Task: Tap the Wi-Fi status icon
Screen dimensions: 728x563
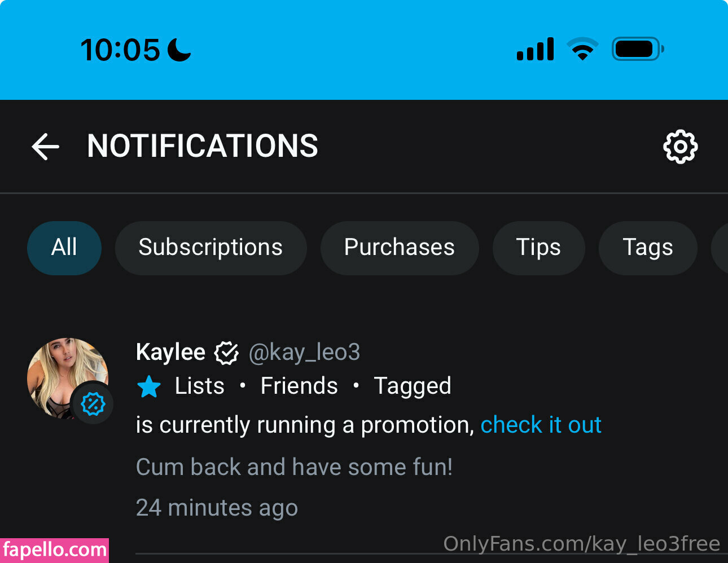Action: [x=582, y=49]
